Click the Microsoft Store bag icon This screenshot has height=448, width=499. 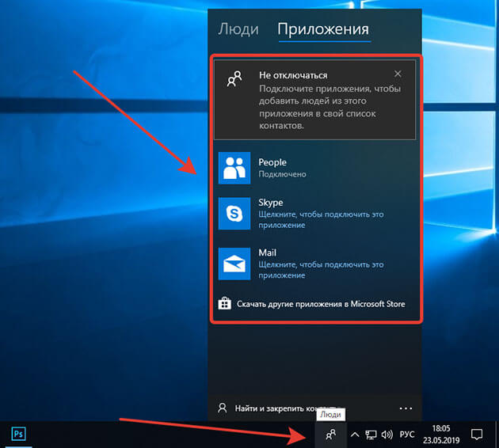(x=225, y=303)
